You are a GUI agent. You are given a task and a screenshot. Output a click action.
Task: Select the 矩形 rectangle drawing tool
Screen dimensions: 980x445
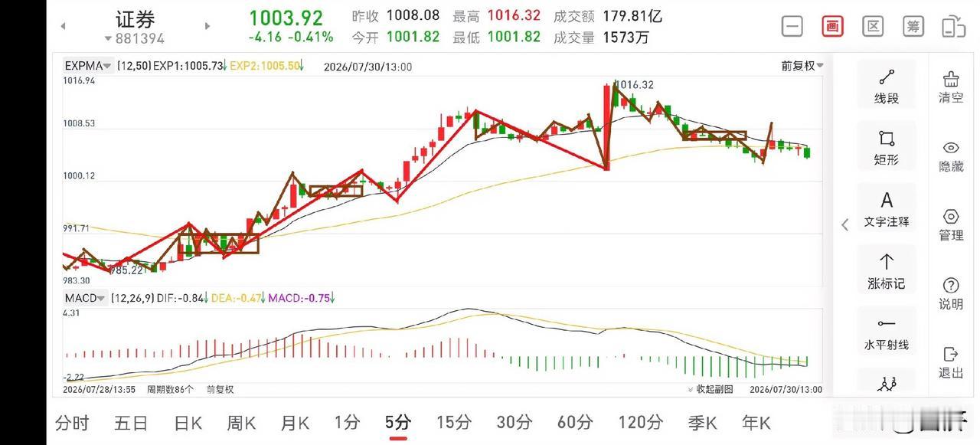tap(887, 149)
